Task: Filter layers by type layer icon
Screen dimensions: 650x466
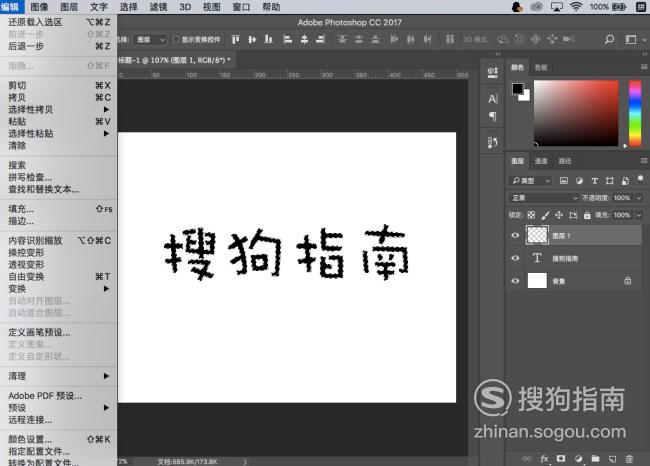Action: [x=594, y=180]
